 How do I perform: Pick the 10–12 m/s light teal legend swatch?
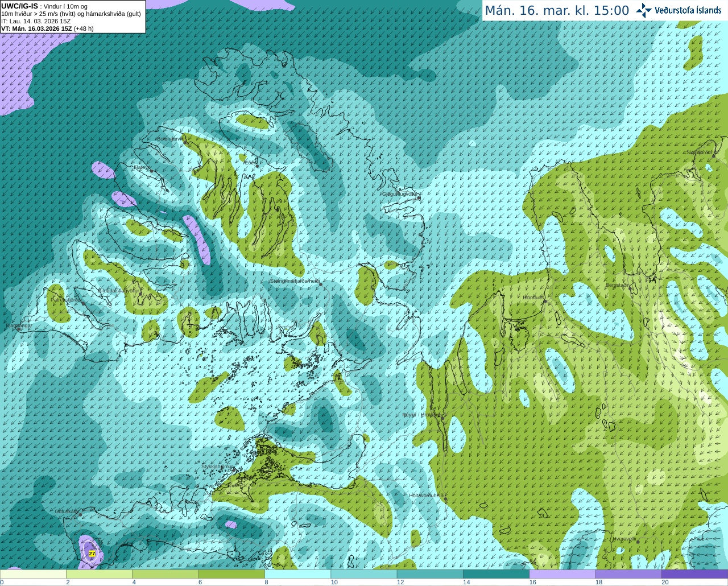pyautogui.click(x=364, y=574)
